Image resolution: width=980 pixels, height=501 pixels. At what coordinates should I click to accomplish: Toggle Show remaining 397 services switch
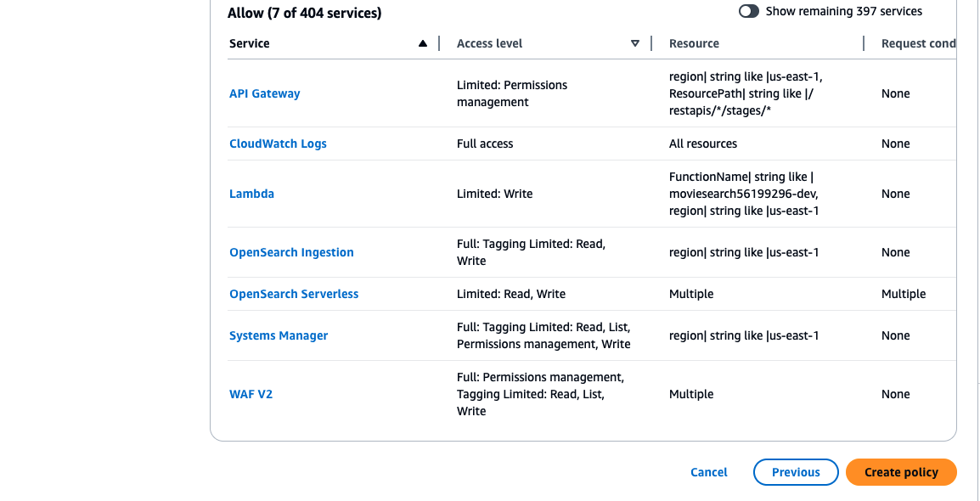[x=749, y=12]
